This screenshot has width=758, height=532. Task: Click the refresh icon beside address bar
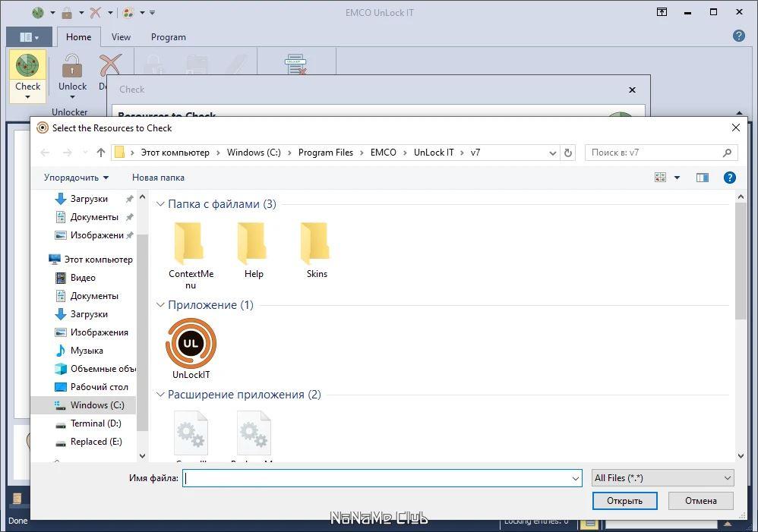click(568, 153)
